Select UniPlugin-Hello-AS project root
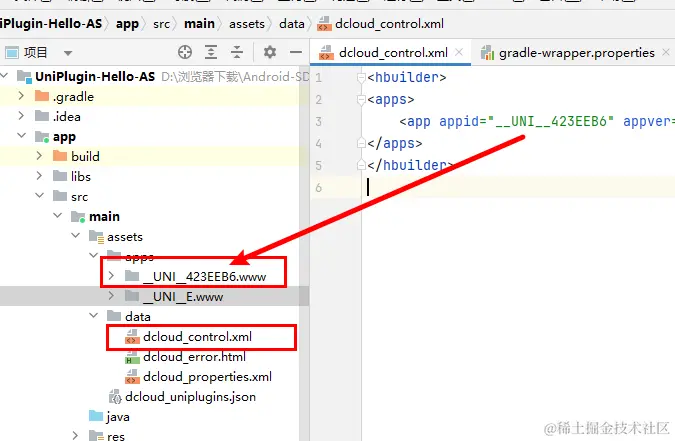 click(86, 76)
